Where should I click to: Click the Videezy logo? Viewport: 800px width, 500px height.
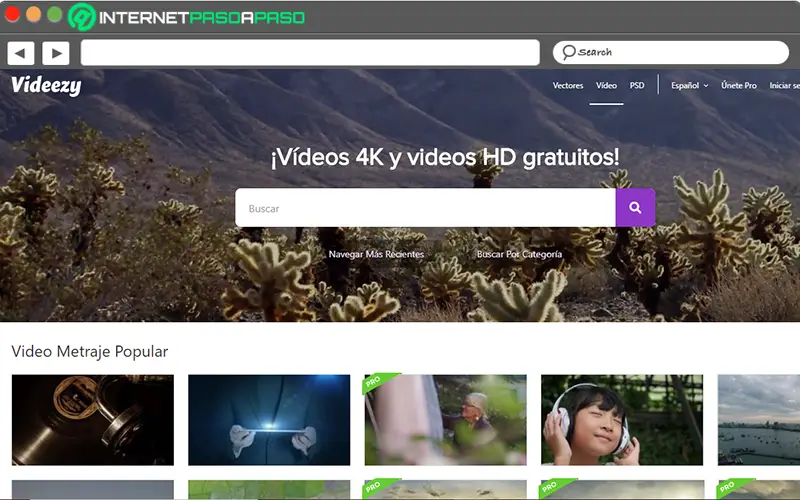point(46,85)
